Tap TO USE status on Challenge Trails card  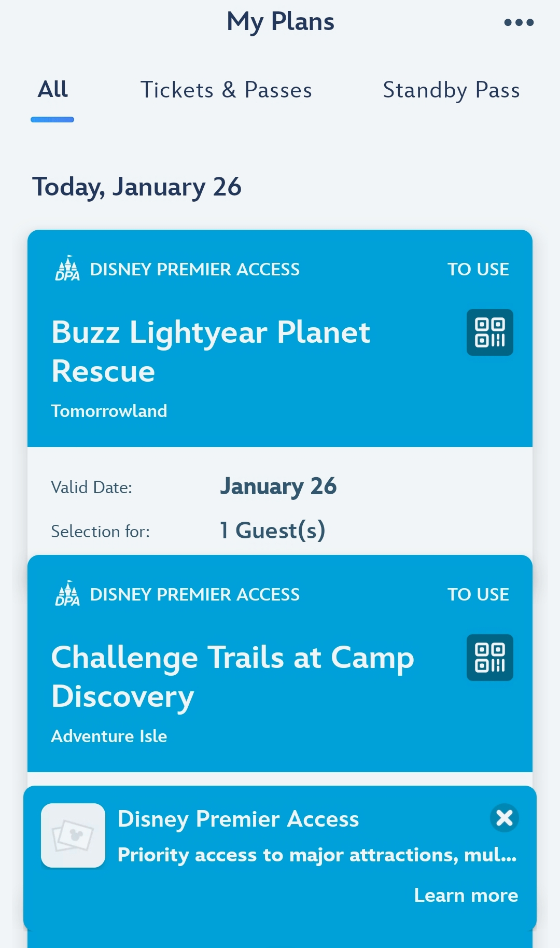coord(478,594)
